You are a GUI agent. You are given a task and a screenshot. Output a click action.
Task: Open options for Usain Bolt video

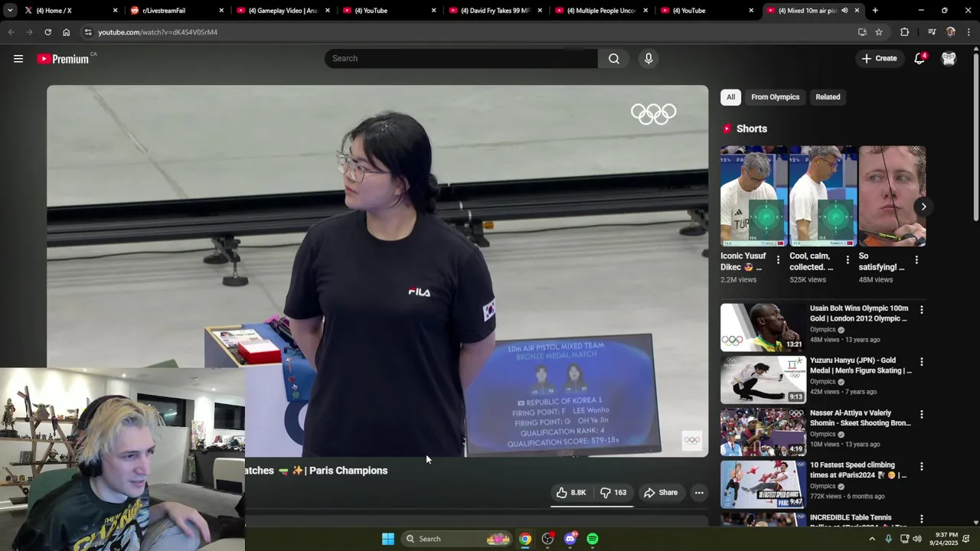(921, 310)
